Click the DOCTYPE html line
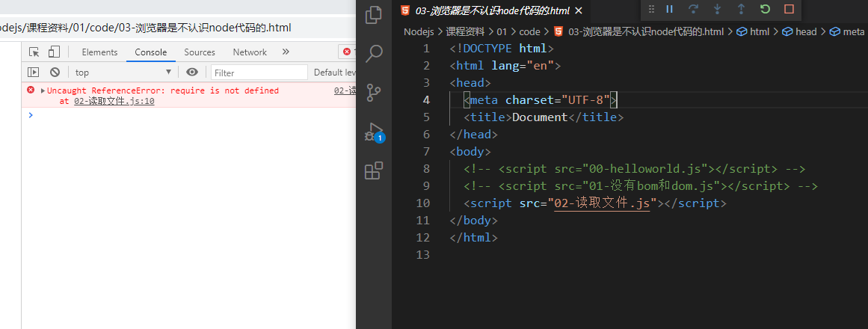The width and height of the screenshot is (868, 329). pyautogui.click(x=502, y=49)
